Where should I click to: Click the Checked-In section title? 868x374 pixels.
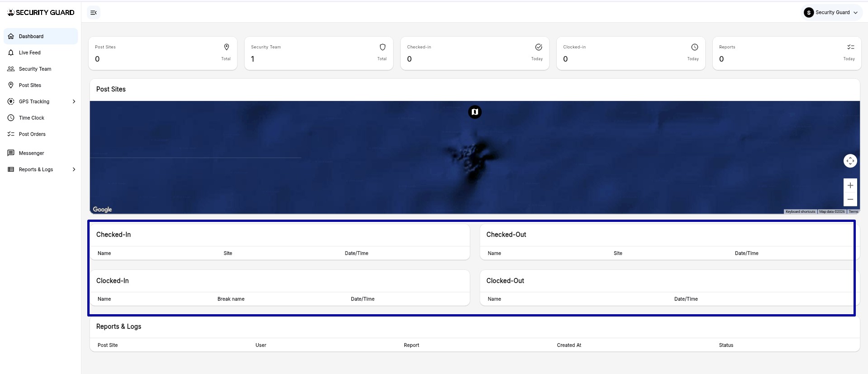114,235
